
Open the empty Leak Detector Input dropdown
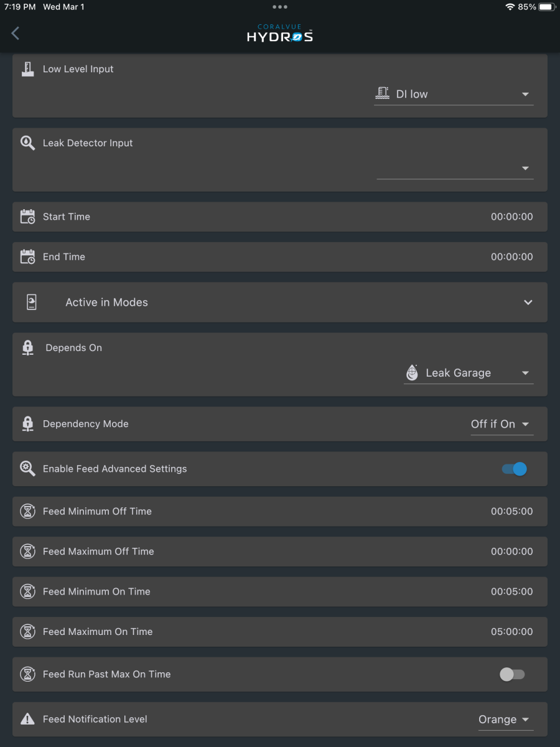pyautogui.click(x=455, y=168)
